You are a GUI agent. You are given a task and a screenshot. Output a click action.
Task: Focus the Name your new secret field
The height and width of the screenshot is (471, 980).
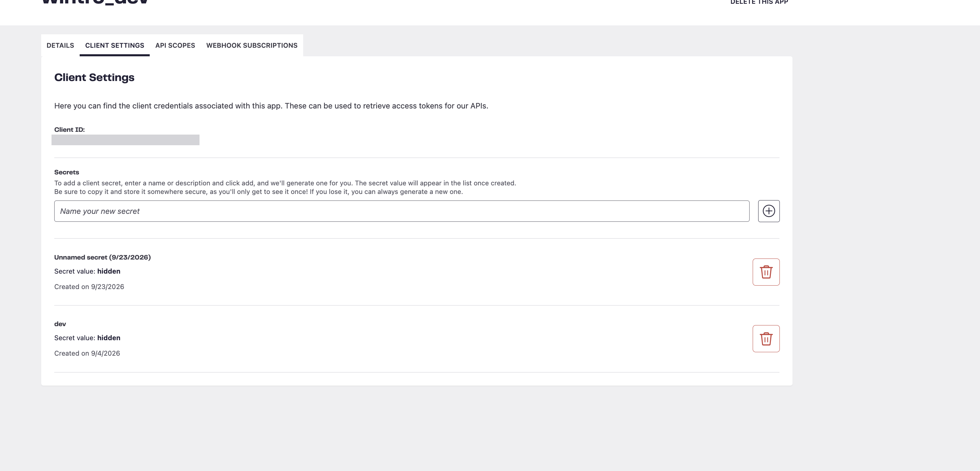[x=402, y=211]
